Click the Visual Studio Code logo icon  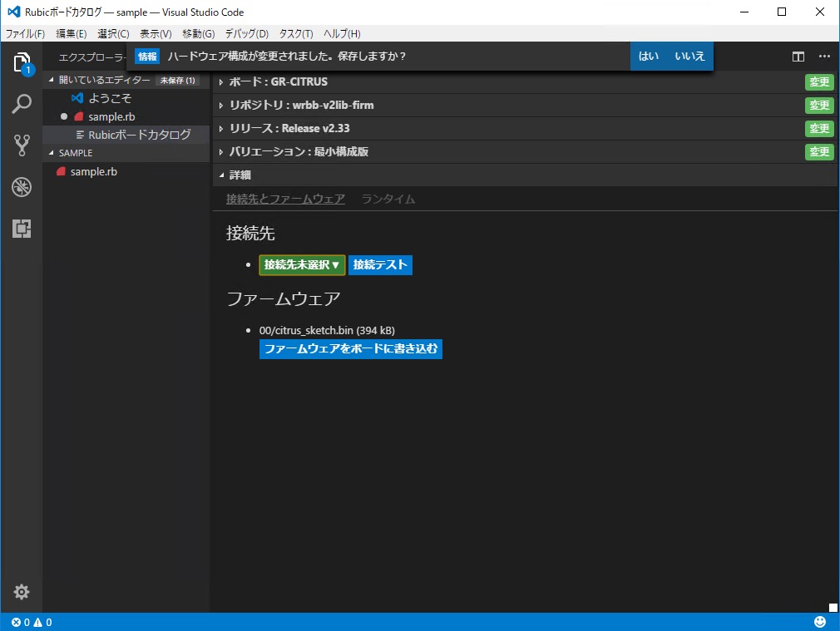[x=14, y=12]
